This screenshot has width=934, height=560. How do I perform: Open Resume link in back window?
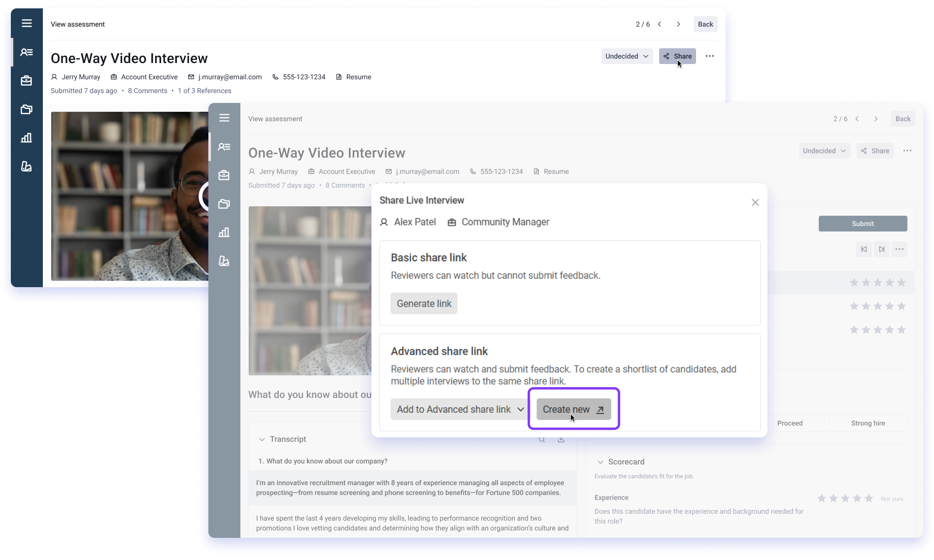(354, 77)
